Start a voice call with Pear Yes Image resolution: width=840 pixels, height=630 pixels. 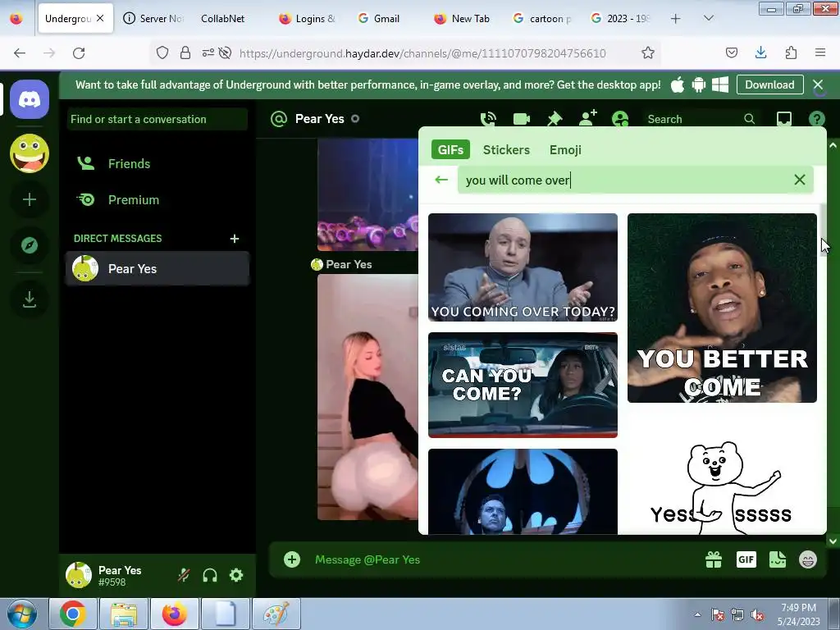[488, 119]
